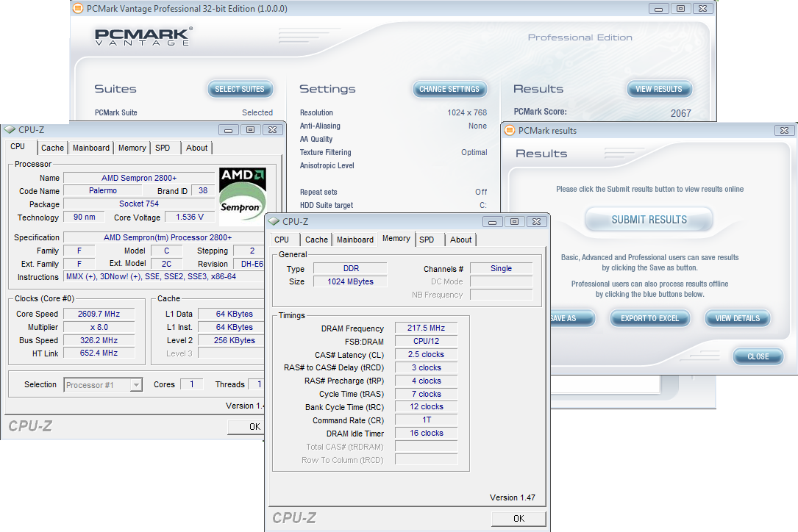The height and width of the screenshot is (532, 798).
Task: Click the PCMark results window title icon
Action: click(x=510, y=130)
